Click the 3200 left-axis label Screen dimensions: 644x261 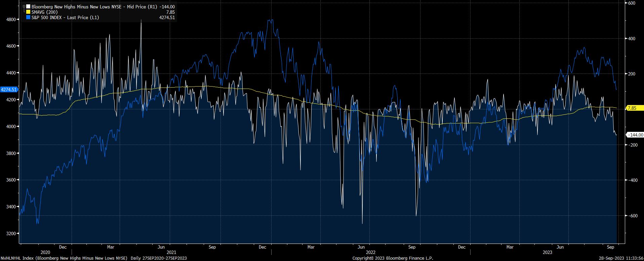[x=11, y=233]
